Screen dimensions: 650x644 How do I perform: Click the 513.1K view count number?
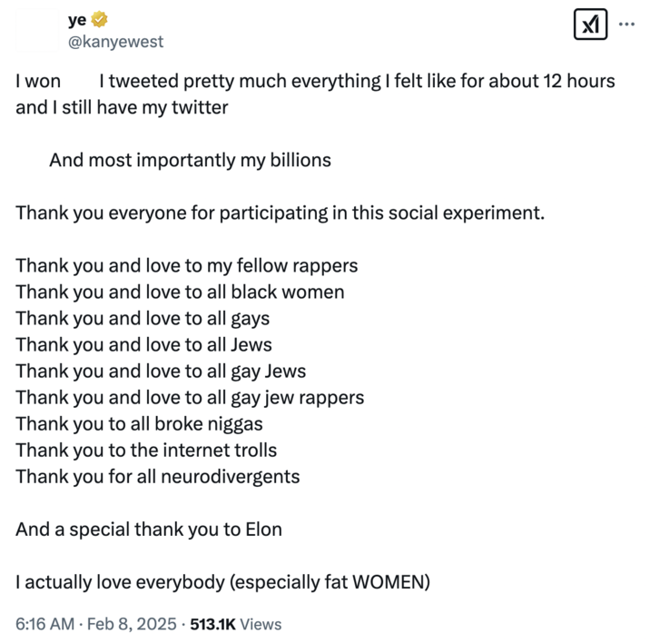tap(212, 624)
